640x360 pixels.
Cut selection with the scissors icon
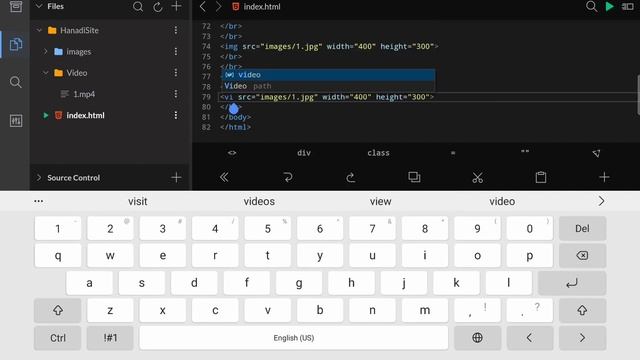coord(478,177)
